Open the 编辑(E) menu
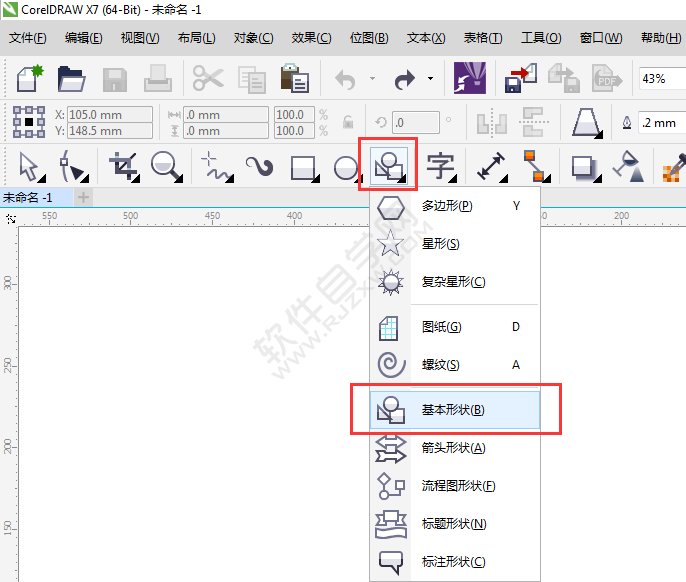 (84, 38)
